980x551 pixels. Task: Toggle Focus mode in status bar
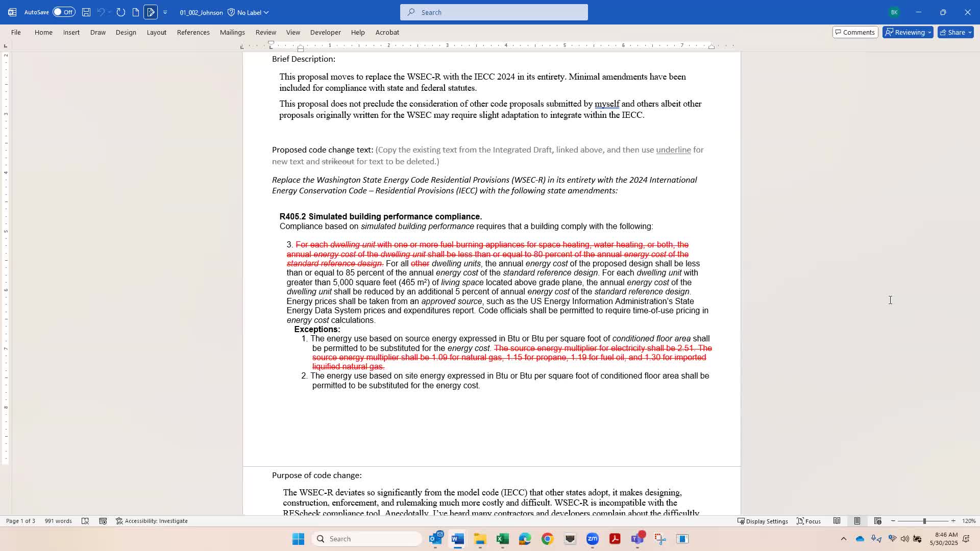[x=809, y=521]
